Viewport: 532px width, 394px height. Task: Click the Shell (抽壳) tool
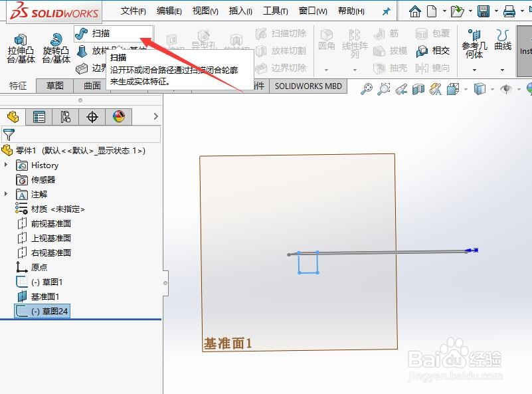(x=390, y=68)
